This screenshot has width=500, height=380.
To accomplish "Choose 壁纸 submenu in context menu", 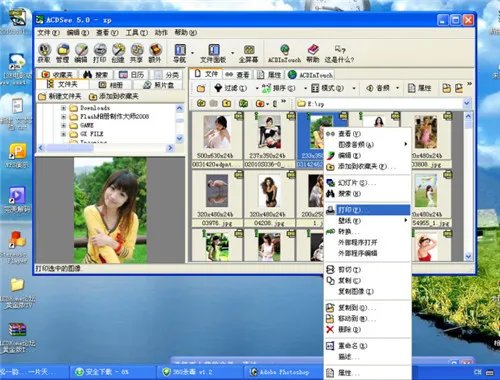I will 367,221.
